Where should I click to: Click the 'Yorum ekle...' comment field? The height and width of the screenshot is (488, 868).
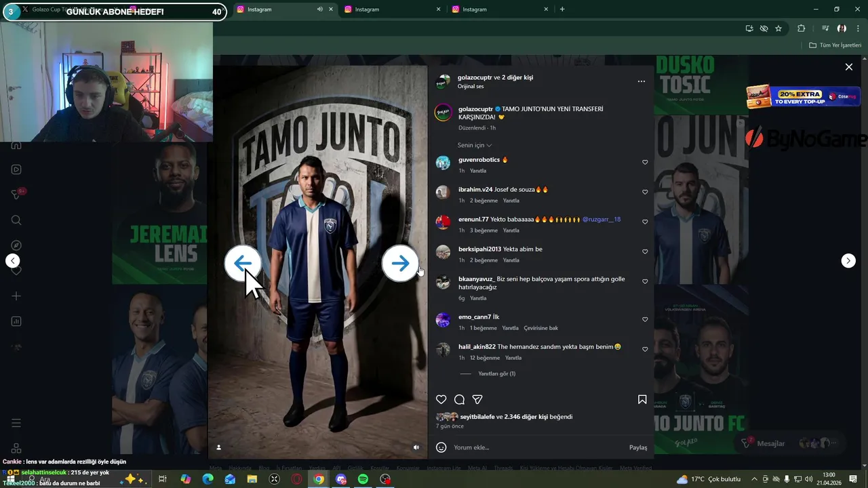538,447
